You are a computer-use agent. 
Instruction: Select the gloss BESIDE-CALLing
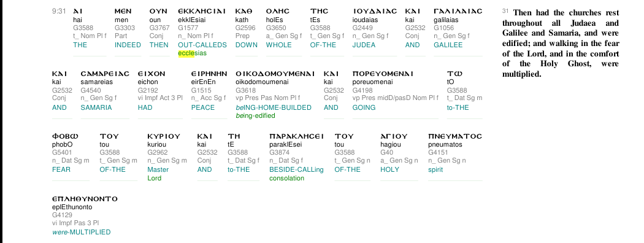[x=296, y=169]
